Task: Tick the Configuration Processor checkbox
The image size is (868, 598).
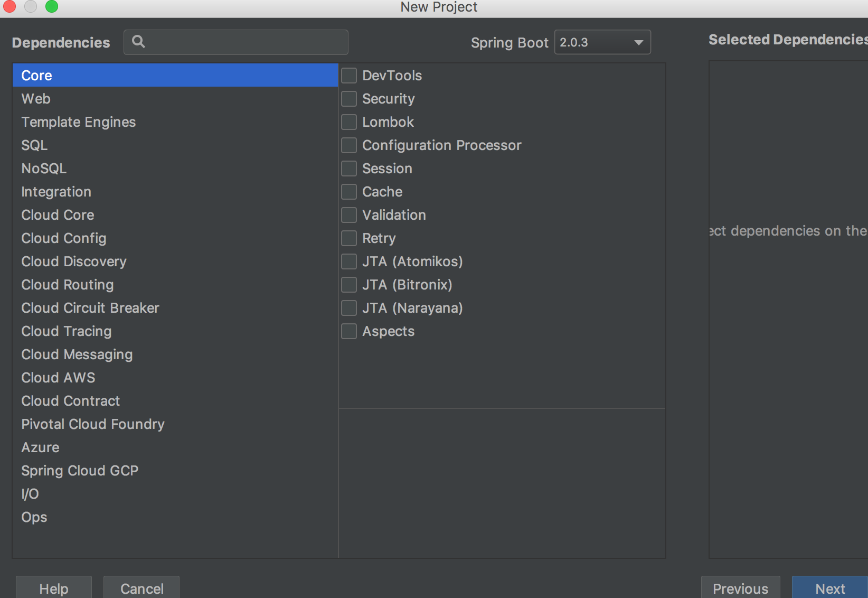Action: click(349, 145)
